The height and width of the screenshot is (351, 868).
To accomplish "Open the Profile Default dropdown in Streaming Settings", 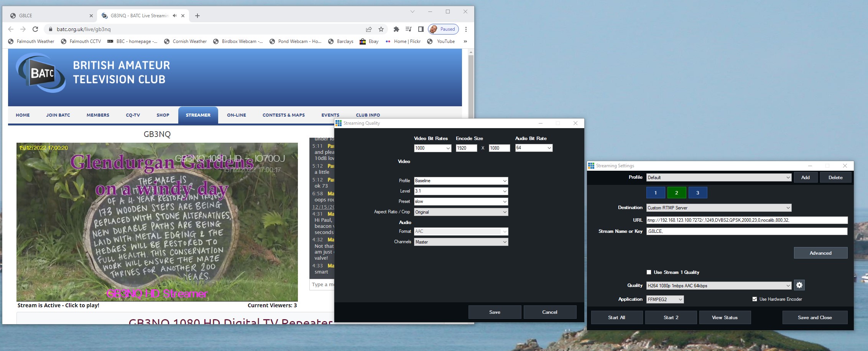I will [x=719, y=178].
